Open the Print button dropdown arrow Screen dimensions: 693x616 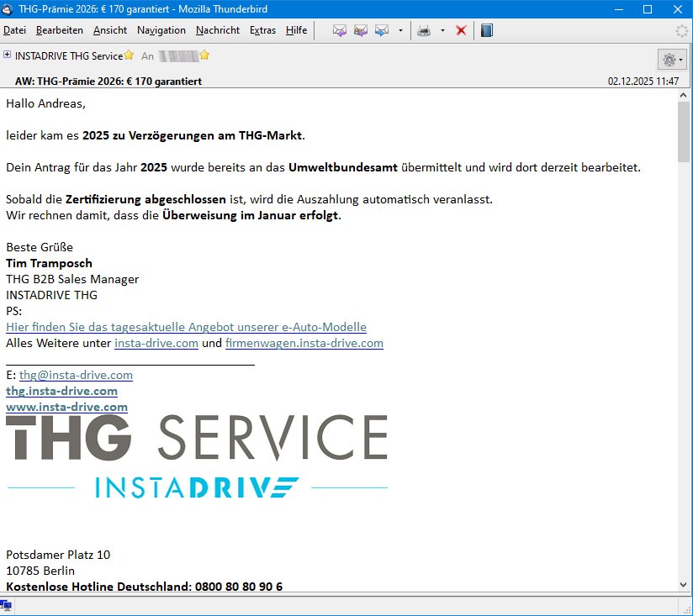coord(442,30)
